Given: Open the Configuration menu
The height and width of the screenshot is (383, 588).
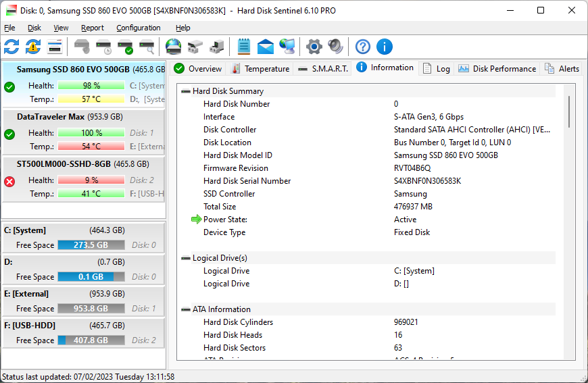Looking at the screenshot, I should (138, 28).
